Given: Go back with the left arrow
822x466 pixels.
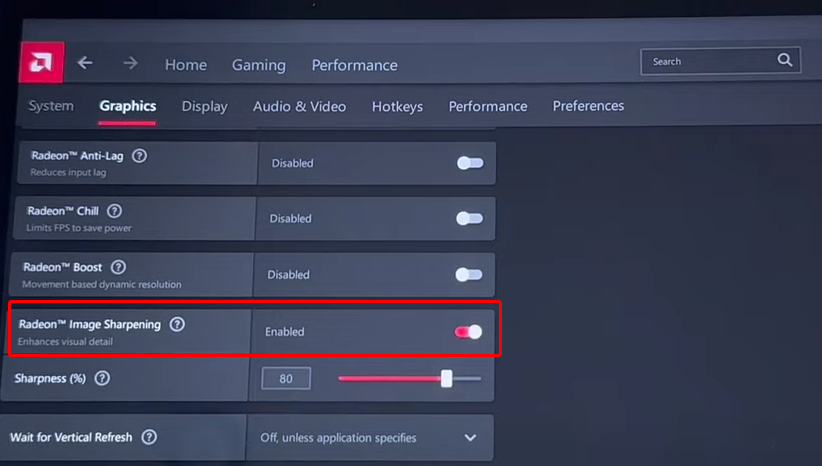Looking at the screenshot, I should click(85, 63).
